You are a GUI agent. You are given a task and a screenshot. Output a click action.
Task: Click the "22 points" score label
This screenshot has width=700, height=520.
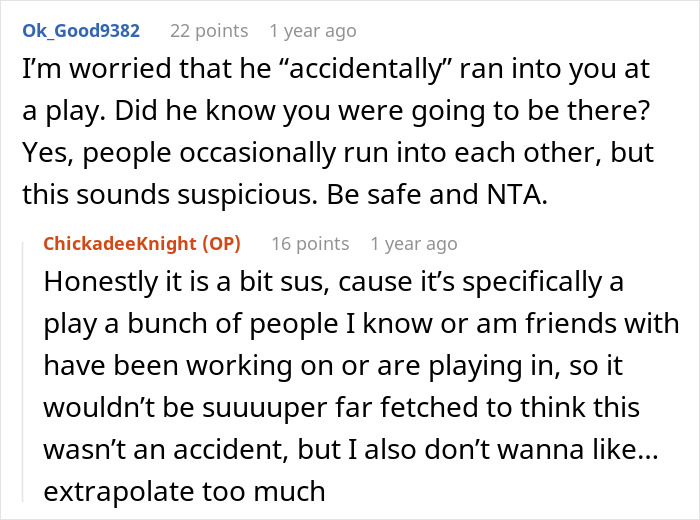[x=209, y=31]
